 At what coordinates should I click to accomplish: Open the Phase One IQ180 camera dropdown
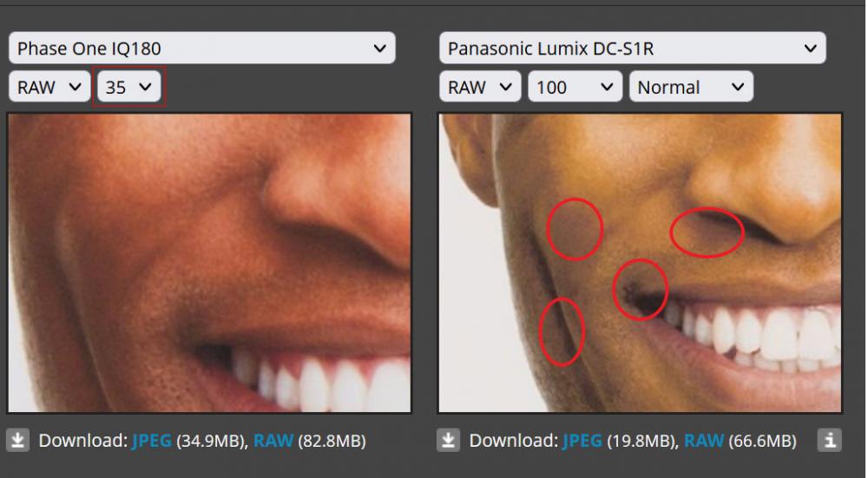[x=202, y=48]
